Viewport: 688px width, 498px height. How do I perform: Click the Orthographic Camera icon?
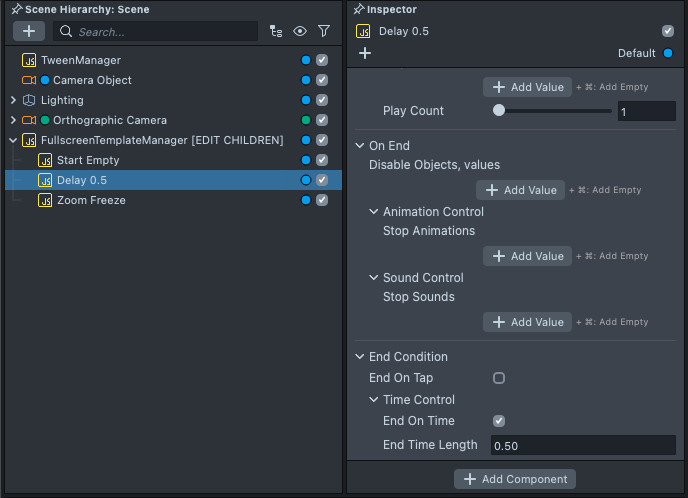tap(29, 120)
